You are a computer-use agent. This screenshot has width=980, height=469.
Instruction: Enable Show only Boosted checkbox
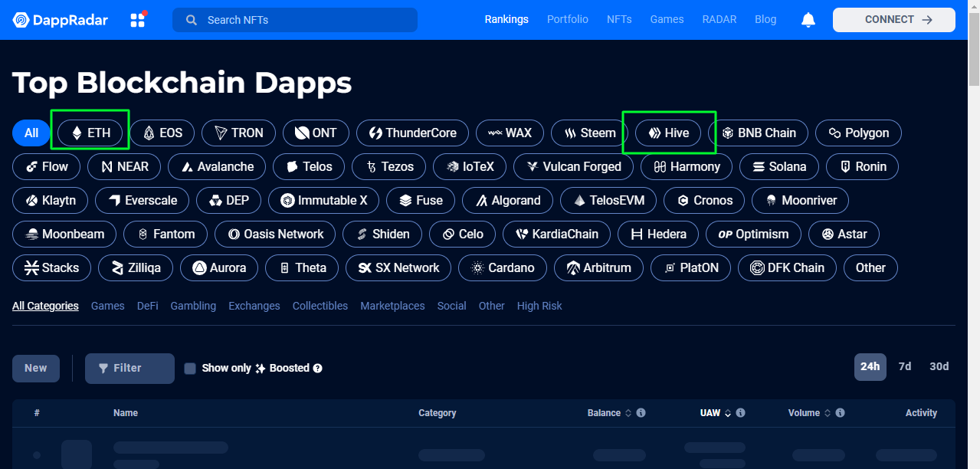pos(190,368)
